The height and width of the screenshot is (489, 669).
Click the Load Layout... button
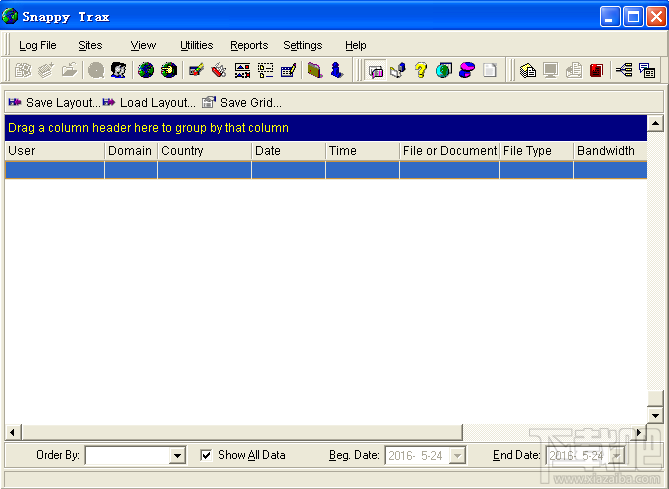(149, 102)
